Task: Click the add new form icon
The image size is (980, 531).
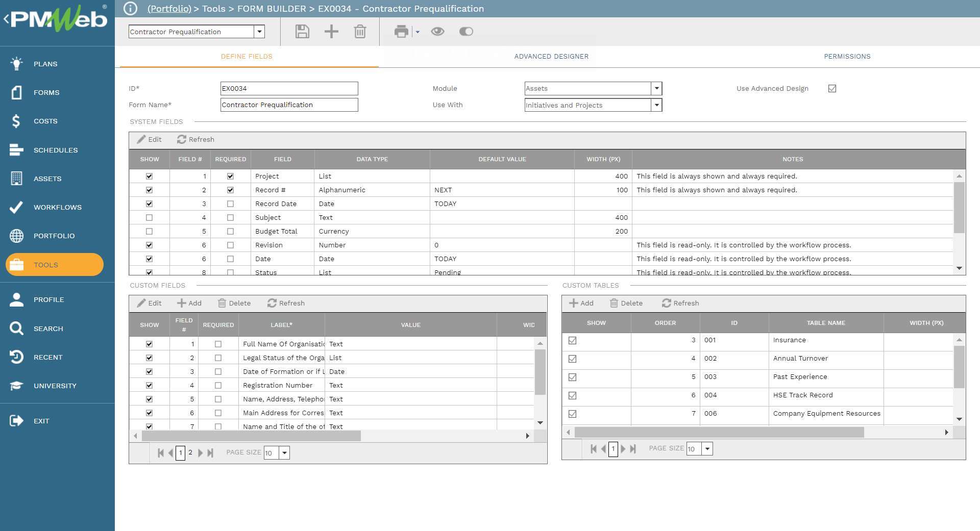Action: [x=331, y=31]
